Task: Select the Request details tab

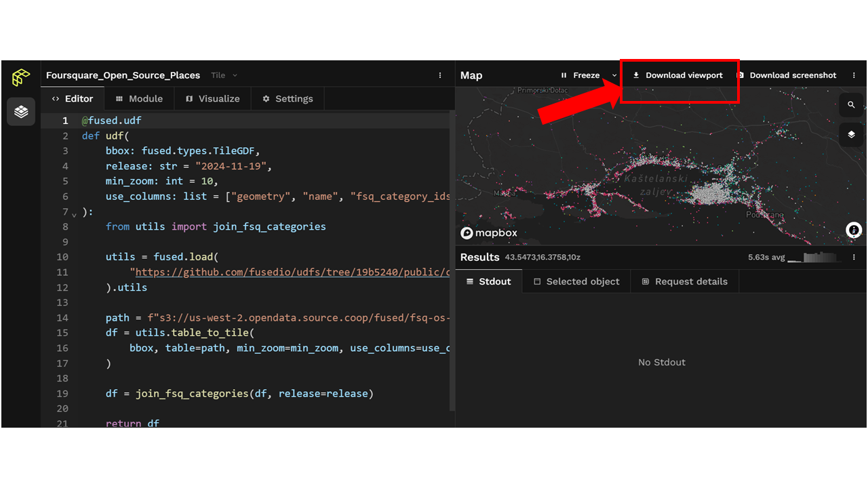Action: tap(685, 282)
